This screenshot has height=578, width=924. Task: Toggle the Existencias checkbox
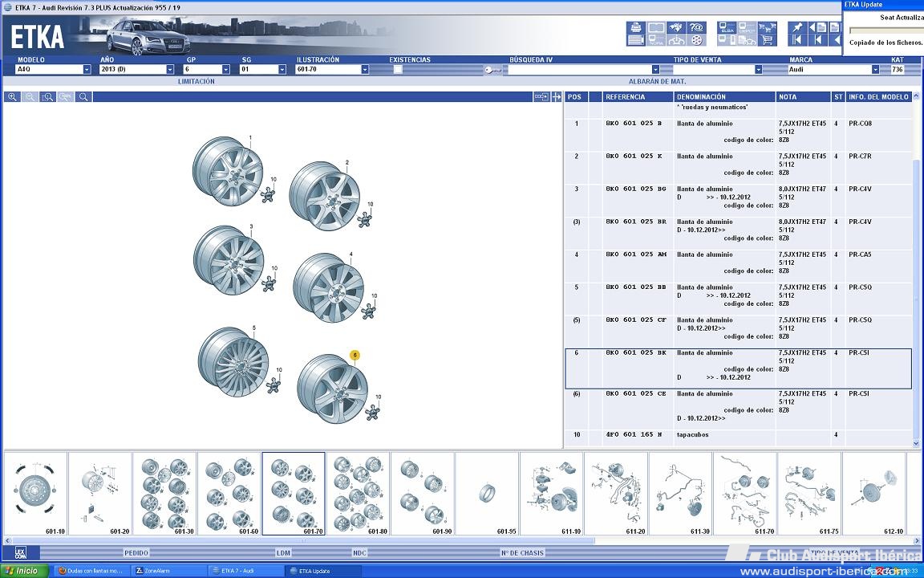pos(398,70)
